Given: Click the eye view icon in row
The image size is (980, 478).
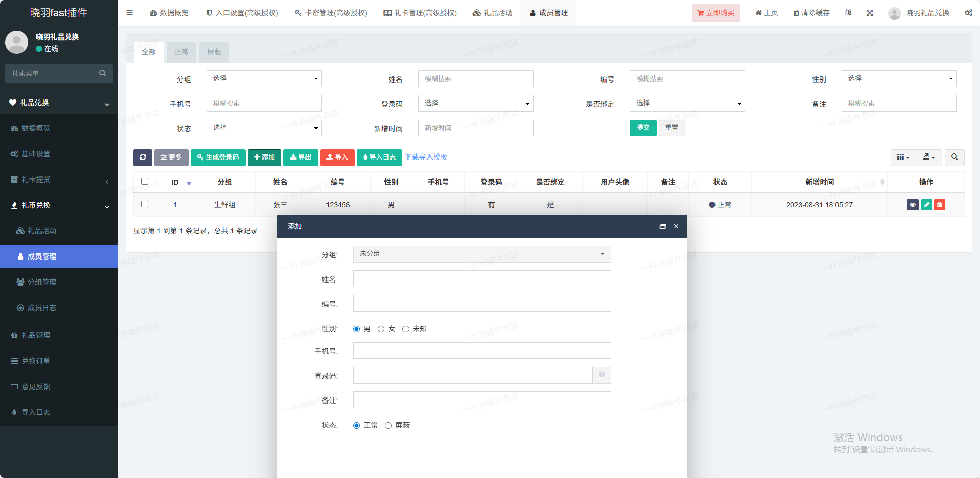Looking at the screenshot, I should click(912, 205).
